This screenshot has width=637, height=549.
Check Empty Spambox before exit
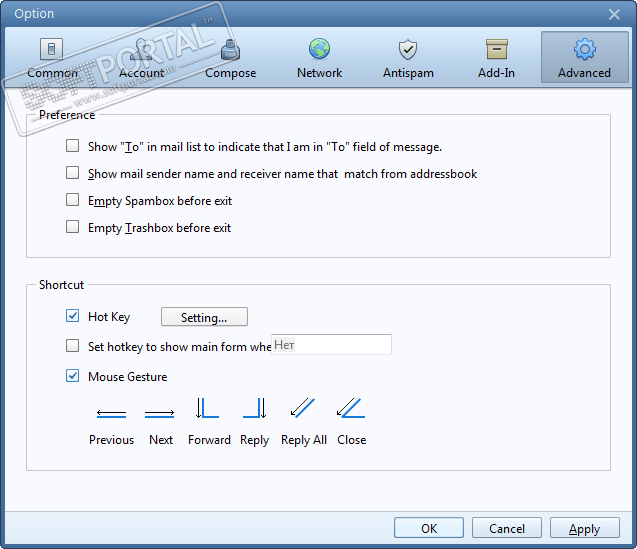pos(72,200)
